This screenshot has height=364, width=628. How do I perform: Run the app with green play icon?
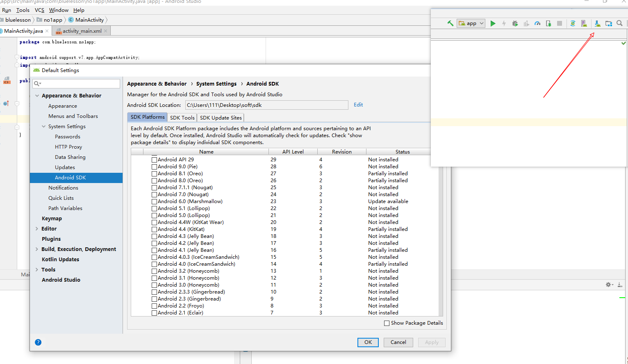[493, 23]
